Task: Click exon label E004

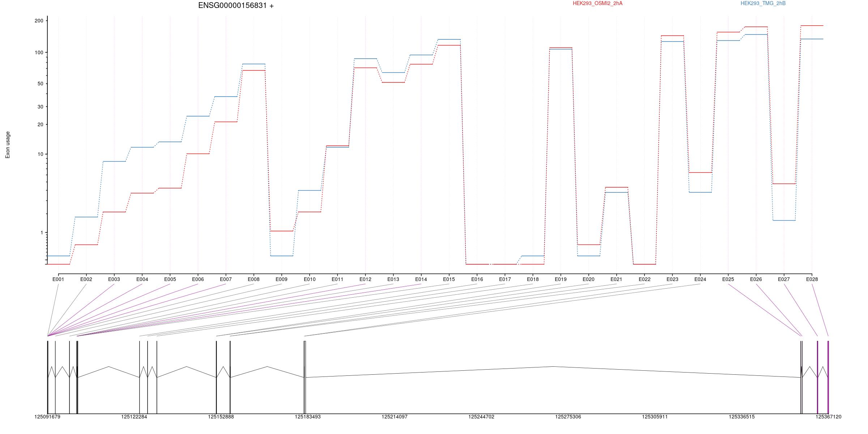Action: [x=142, y=279]
